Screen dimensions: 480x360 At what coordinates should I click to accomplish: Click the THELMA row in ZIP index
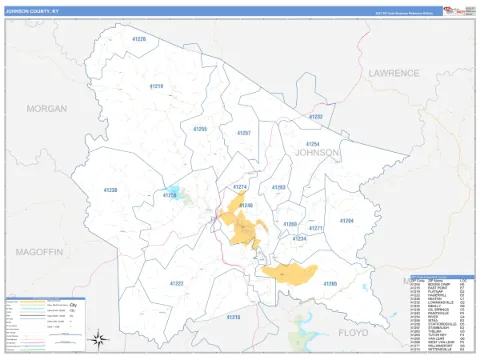click(438, 331)
